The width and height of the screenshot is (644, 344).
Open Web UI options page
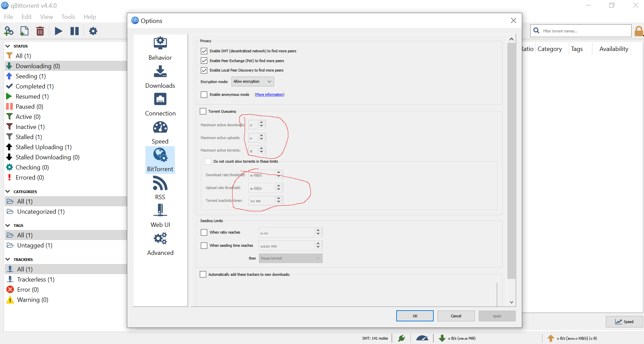[x=160, y=216]
